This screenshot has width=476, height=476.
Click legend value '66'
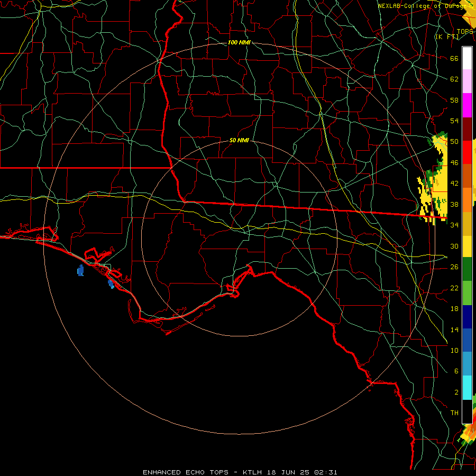pos(454,59)
